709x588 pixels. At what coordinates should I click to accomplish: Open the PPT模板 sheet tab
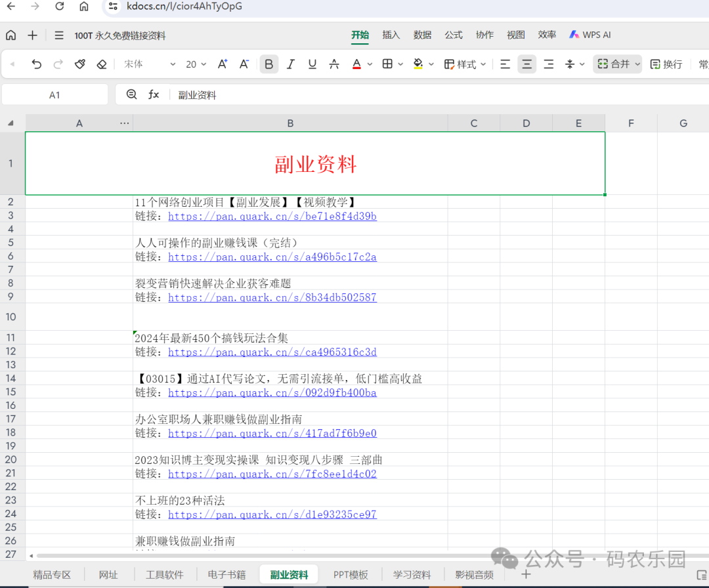point(351,574)
